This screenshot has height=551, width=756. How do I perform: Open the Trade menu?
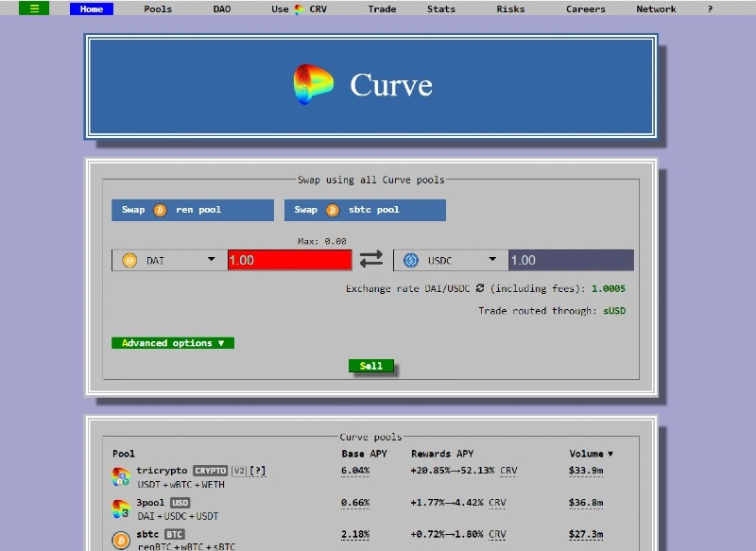coord(382,9)
